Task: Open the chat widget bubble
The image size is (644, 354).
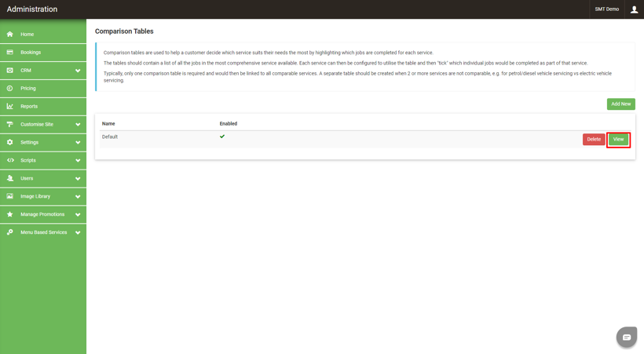Action: pyautogui.click(x=627, y=338)
